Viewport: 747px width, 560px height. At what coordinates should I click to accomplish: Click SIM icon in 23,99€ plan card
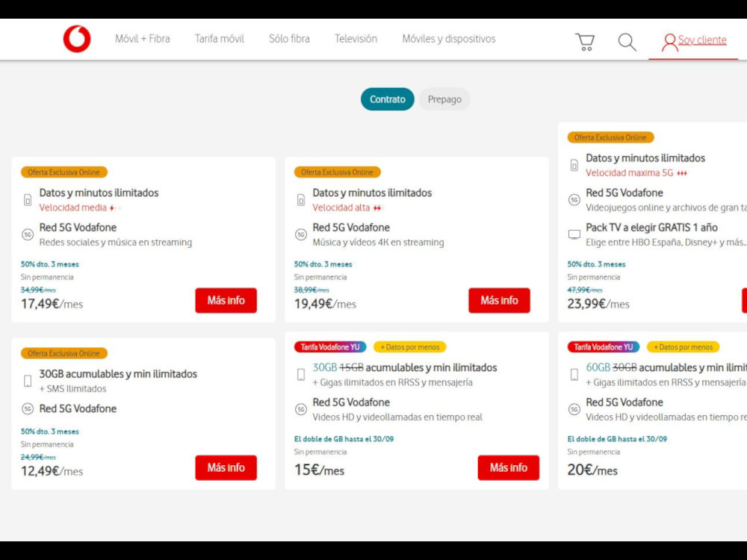(x=574, y=165)
